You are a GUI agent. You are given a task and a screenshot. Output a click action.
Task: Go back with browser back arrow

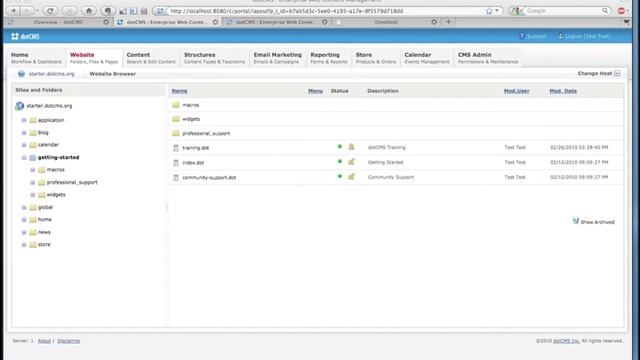[13, 11]
